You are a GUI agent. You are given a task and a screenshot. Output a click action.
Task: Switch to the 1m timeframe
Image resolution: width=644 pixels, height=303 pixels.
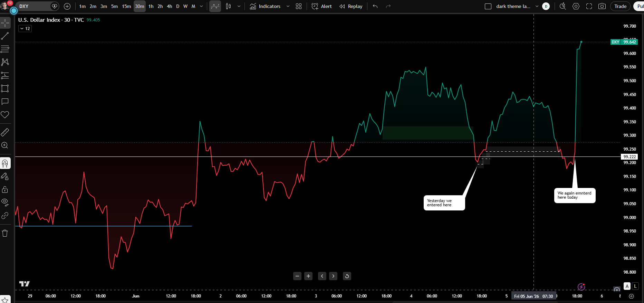pos(82,6)
